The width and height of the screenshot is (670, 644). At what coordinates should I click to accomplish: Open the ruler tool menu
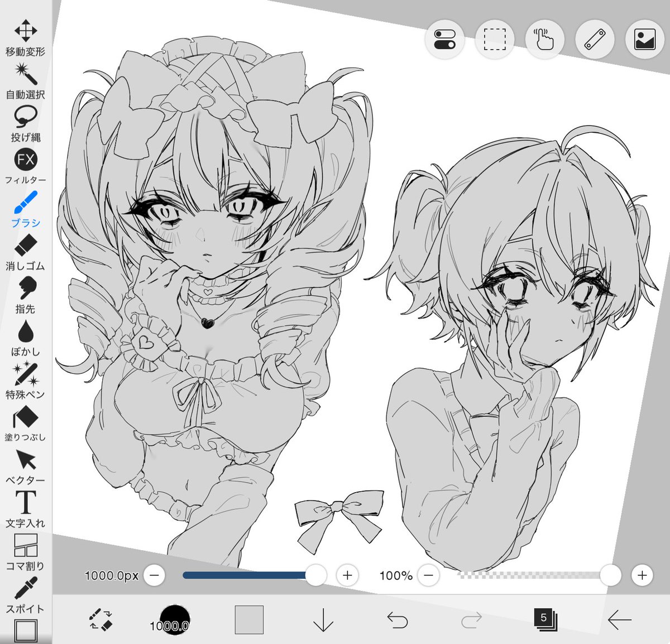click(595, 40)
